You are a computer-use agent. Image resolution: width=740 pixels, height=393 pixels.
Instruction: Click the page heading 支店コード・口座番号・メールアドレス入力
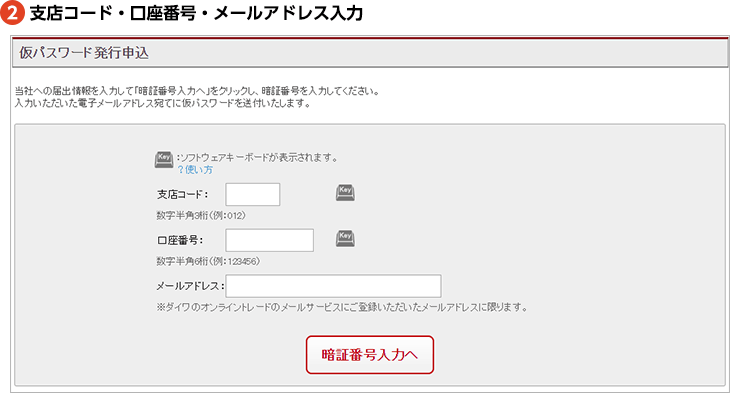pos(196,13)
